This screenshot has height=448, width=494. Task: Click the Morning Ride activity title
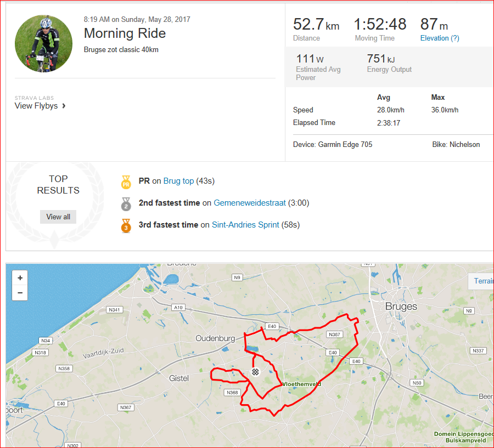(x=125, y=33)
